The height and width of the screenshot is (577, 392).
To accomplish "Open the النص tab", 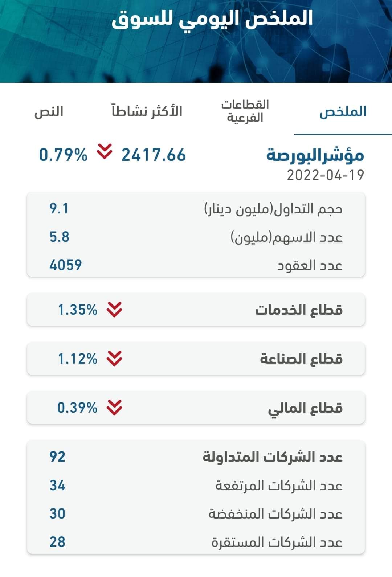I will click(49, 111).
